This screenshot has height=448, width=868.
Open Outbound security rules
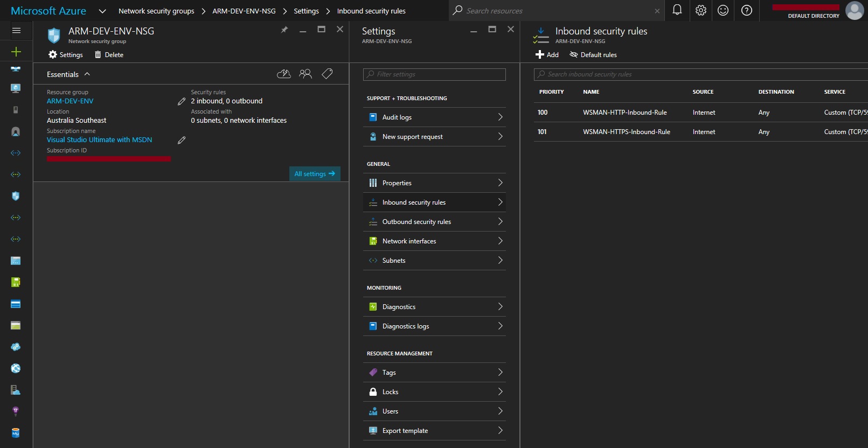(434, 222)
